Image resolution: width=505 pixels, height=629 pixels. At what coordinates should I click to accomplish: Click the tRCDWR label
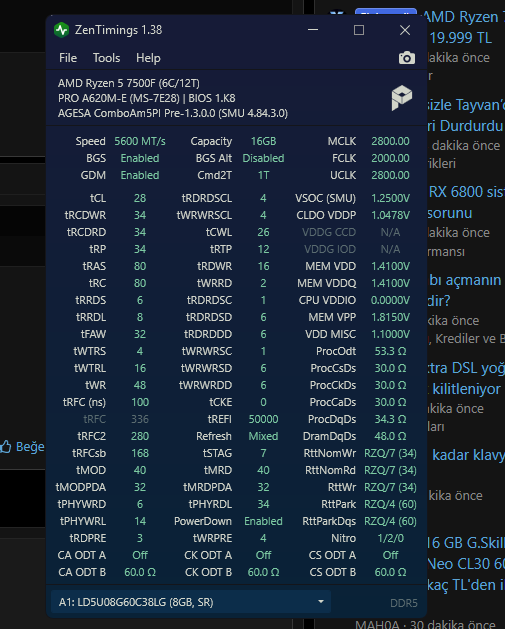(x=85, y=215)
